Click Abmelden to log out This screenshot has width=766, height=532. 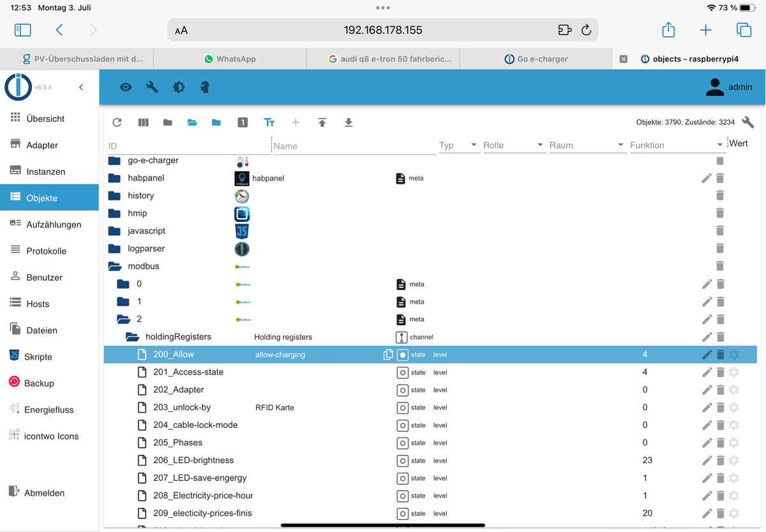[x=49, y=492]
